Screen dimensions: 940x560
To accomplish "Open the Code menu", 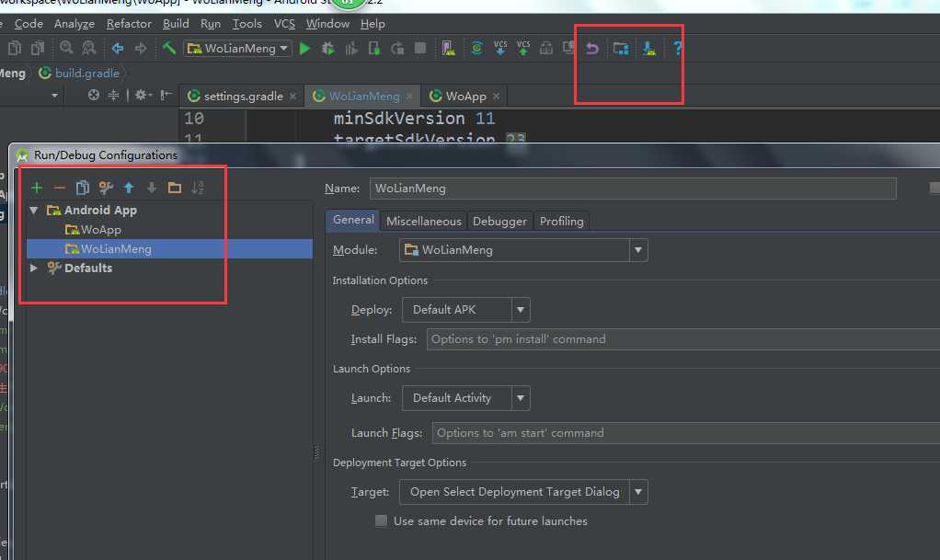I will point(29,23).
